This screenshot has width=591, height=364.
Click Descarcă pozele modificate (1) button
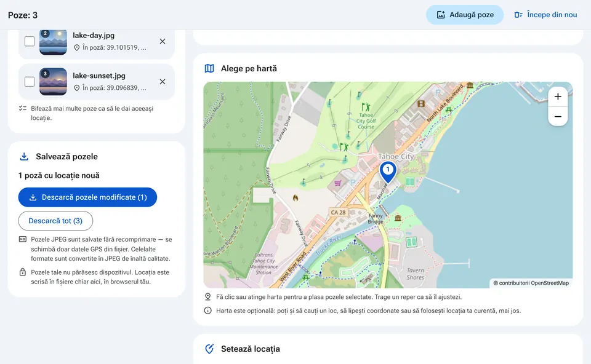87,197
